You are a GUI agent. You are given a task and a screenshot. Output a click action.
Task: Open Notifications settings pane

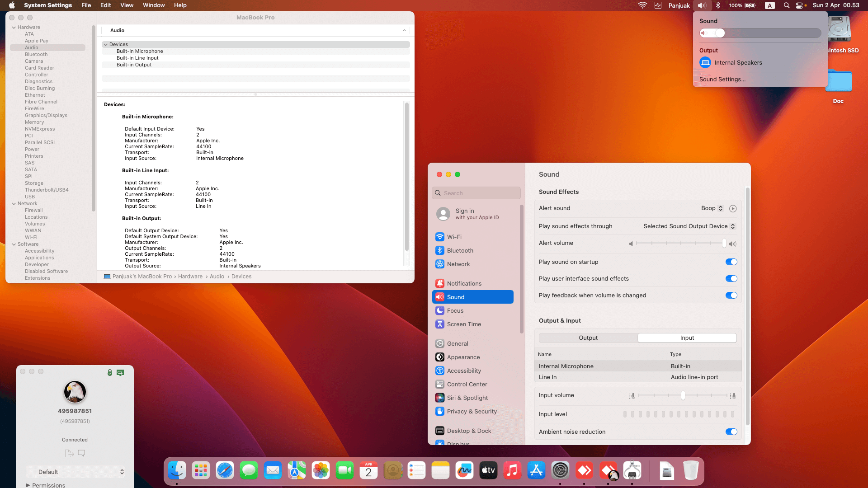click(x=464, y=283)
